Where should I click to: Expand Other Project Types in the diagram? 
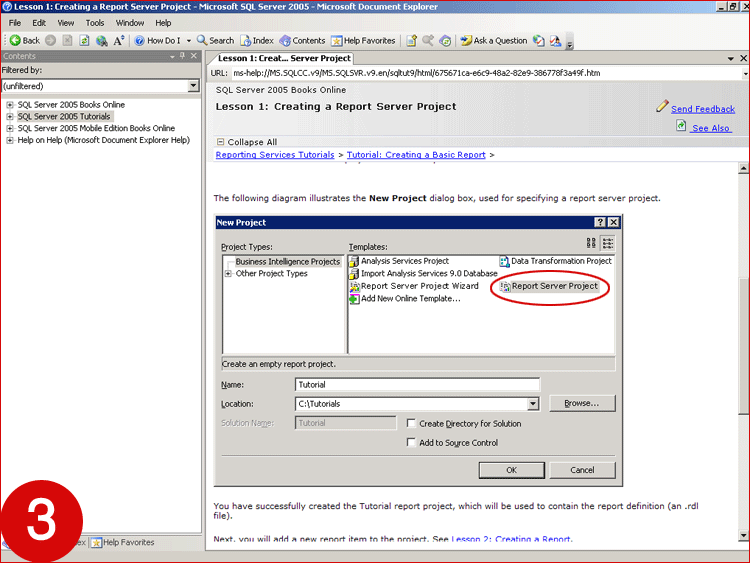(228, 274)
